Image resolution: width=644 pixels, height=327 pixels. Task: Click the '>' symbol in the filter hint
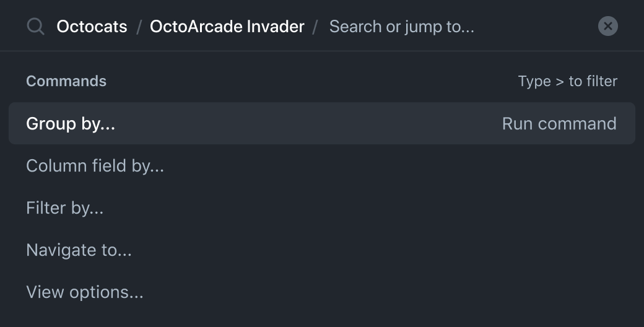pos(559,82)
